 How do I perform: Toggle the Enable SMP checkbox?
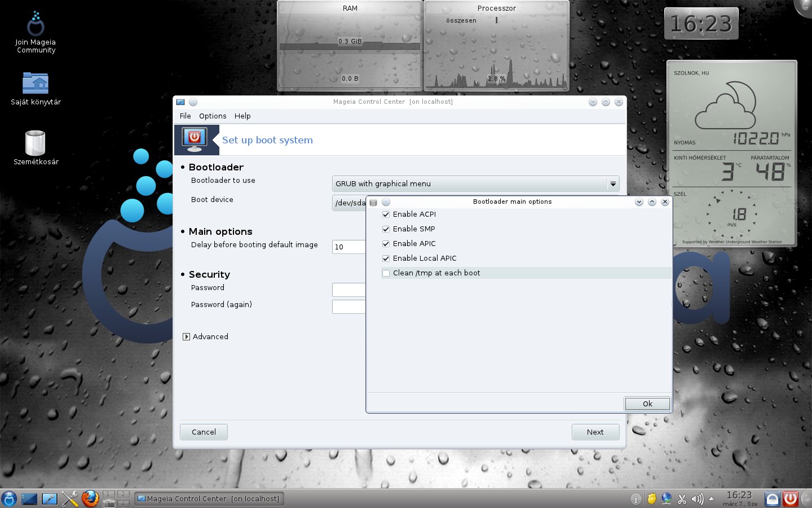click(x=386, y=229)
